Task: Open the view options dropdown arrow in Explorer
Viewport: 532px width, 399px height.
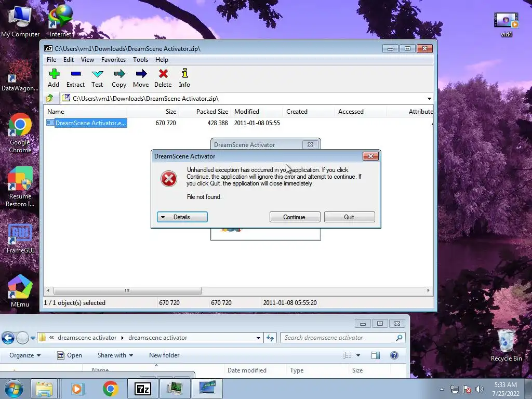Action: point(358,355)
